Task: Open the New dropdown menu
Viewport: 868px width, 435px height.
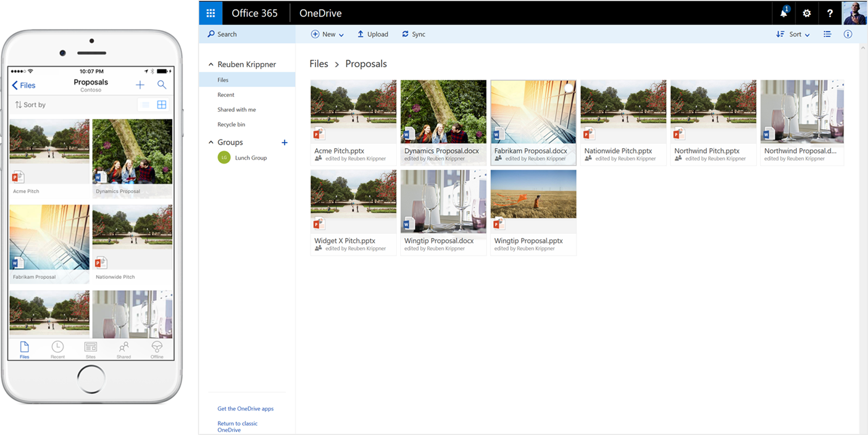Action: pos(328,35)
